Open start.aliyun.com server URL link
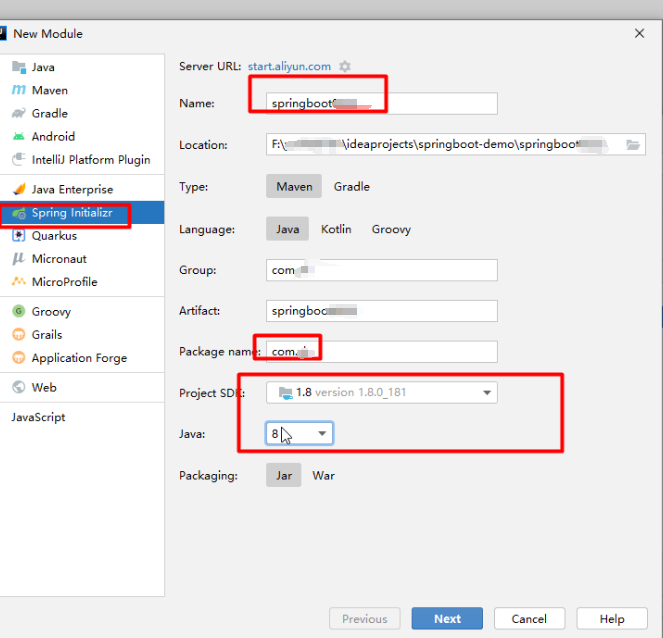This screenshot has width=663, height=638. pos(289,66)
